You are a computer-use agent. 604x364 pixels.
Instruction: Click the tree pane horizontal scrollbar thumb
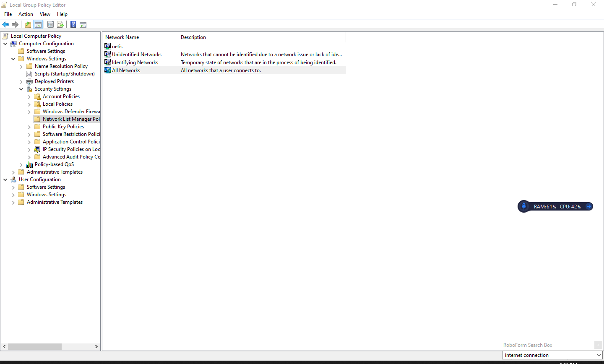point(35,347)
